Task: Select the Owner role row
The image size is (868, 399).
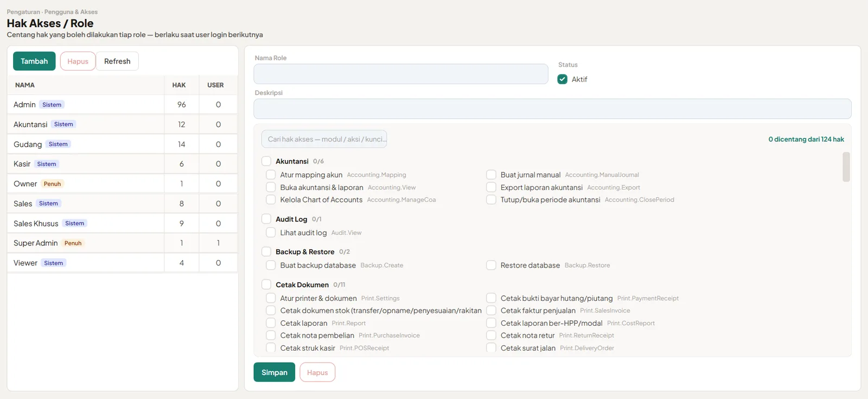Action: pyautogui.click(x=123, y=184)
